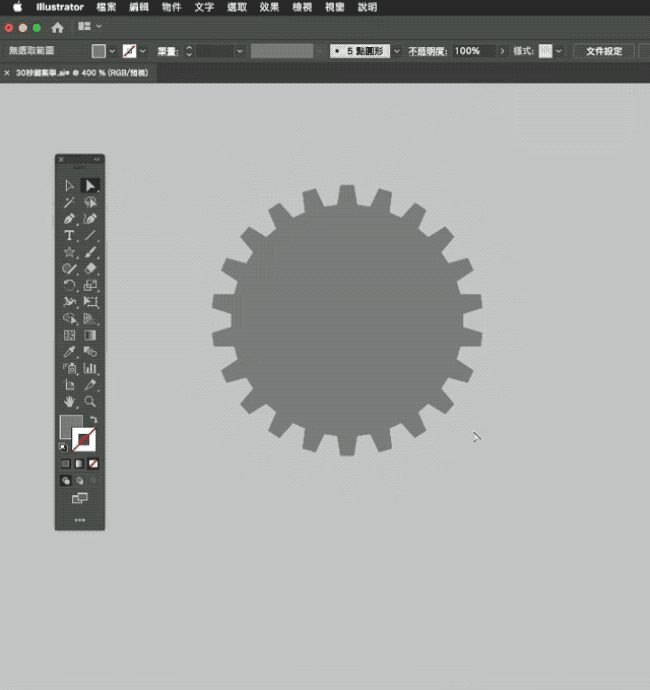
Task: Set the None paint mode in toolbox
Action: click(x=94, y=464)
